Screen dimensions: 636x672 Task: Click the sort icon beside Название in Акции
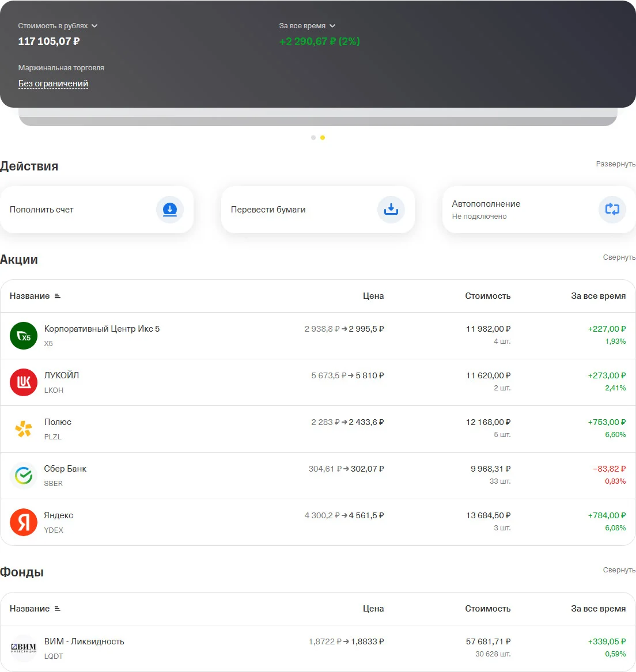(x=58, y=296)
